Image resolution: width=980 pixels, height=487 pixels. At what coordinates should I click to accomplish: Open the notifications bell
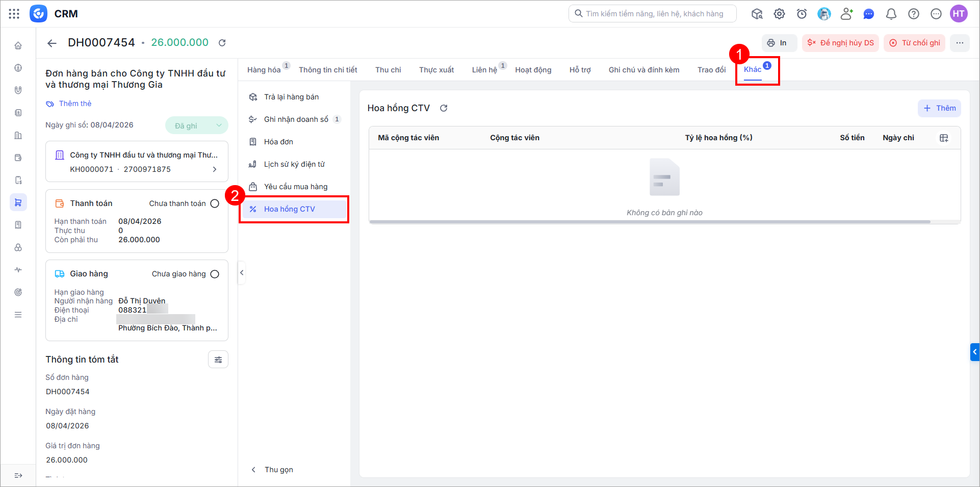pos(891,14)
